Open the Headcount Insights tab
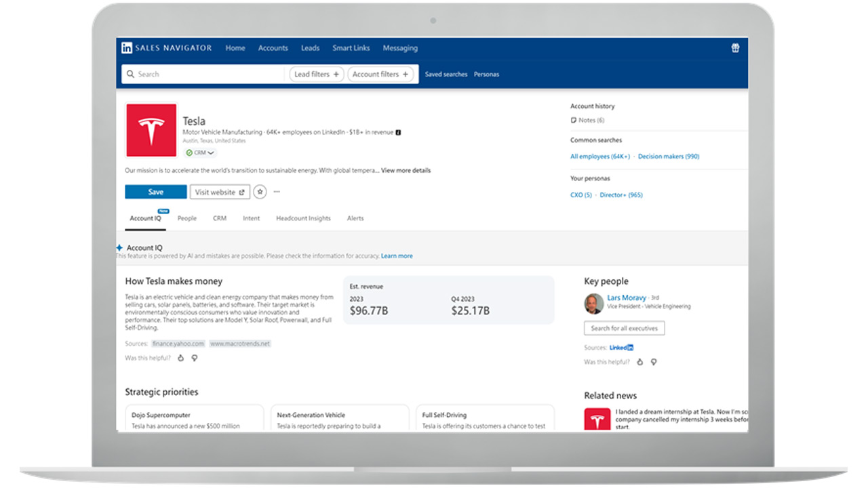This screenshot has width=868, height=488. tap(303, 218)
